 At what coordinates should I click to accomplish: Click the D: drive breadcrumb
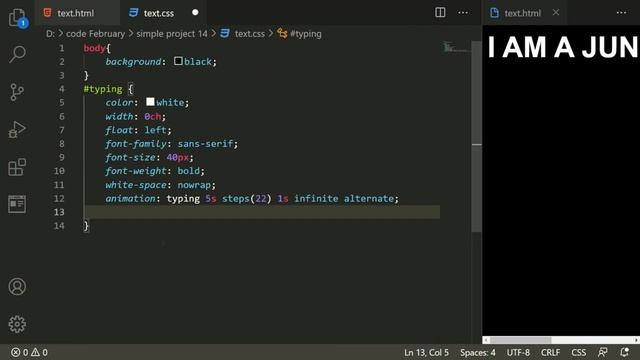50,34
